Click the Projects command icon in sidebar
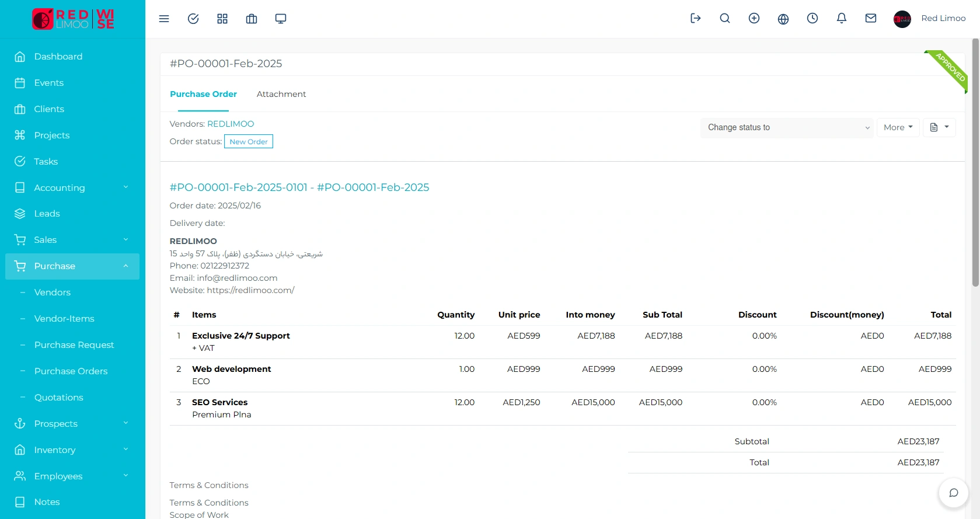 [20, 135]
